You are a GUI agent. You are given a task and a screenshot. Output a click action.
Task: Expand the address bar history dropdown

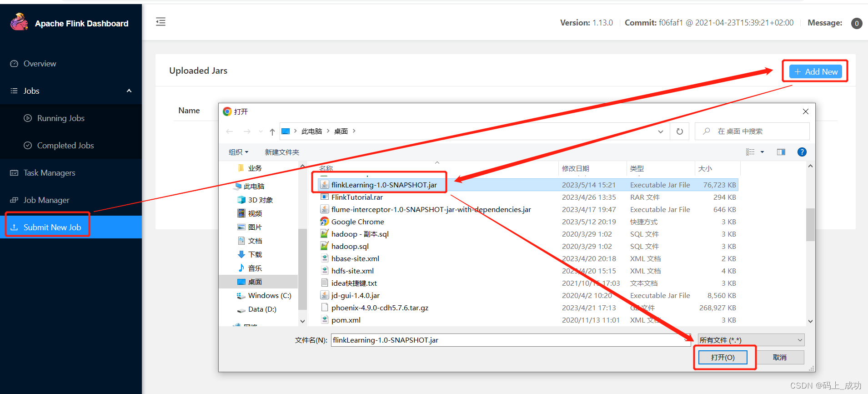[x=661, y=131]
